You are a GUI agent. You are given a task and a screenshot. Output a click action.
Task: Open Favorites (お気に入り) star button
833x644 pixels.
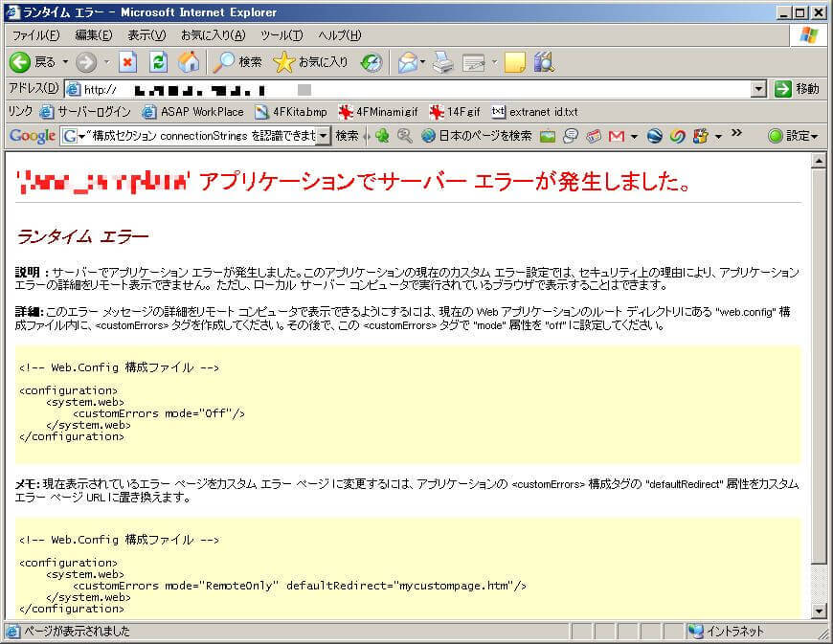[x=311, y=62]
